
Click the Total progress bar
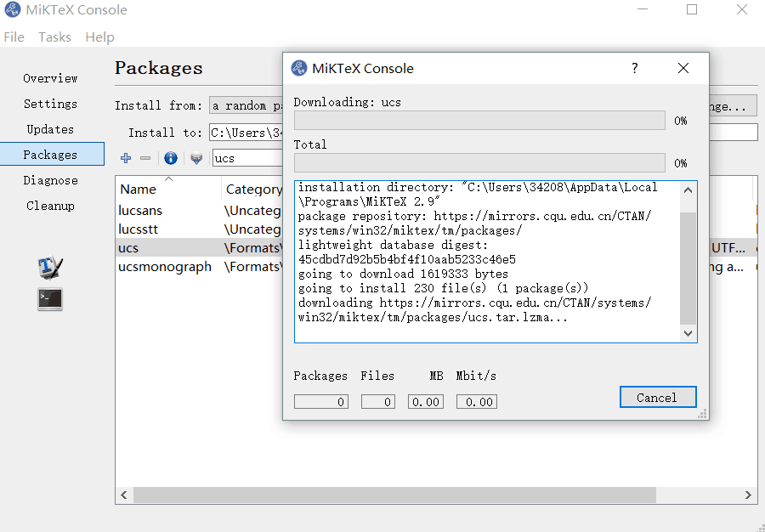[479, 163]
